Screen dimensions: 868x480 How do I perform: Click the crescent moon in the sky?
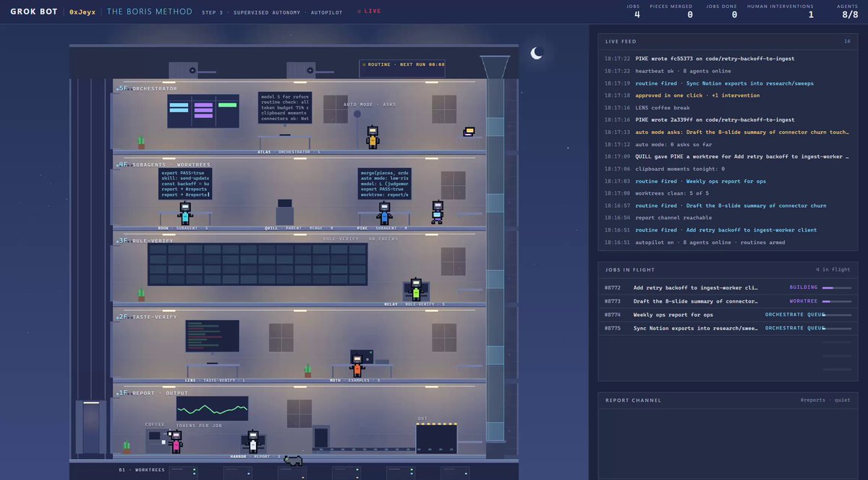[x=536, y=53]
